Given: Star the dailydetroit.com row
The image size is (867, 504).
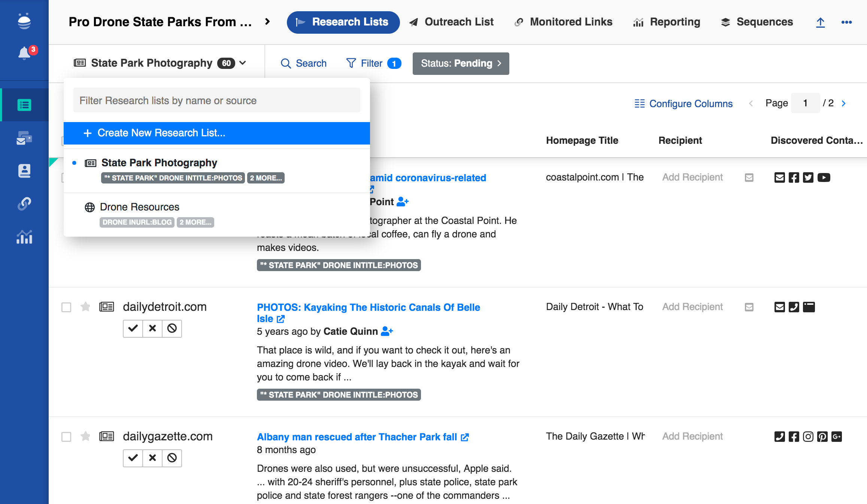Looking at the screenshot, I should [x=85, y=307].
